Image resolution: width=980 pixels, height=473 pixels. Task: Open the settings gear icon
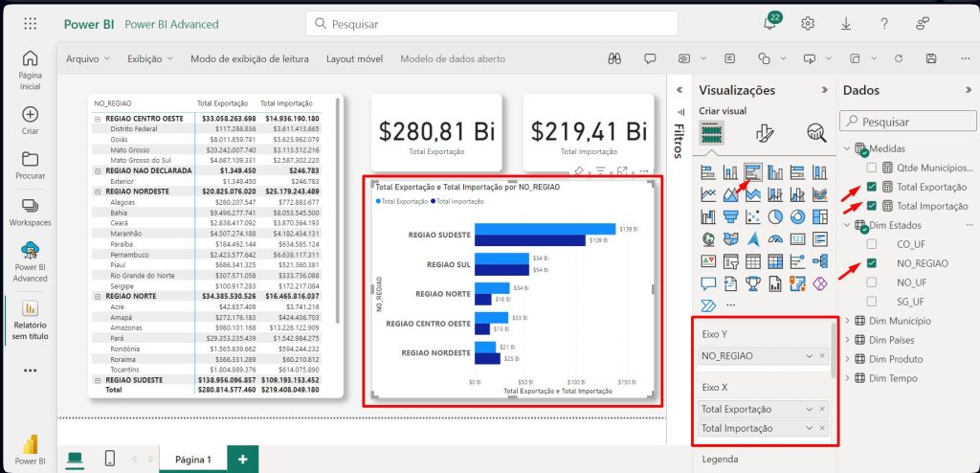[808, 24]
